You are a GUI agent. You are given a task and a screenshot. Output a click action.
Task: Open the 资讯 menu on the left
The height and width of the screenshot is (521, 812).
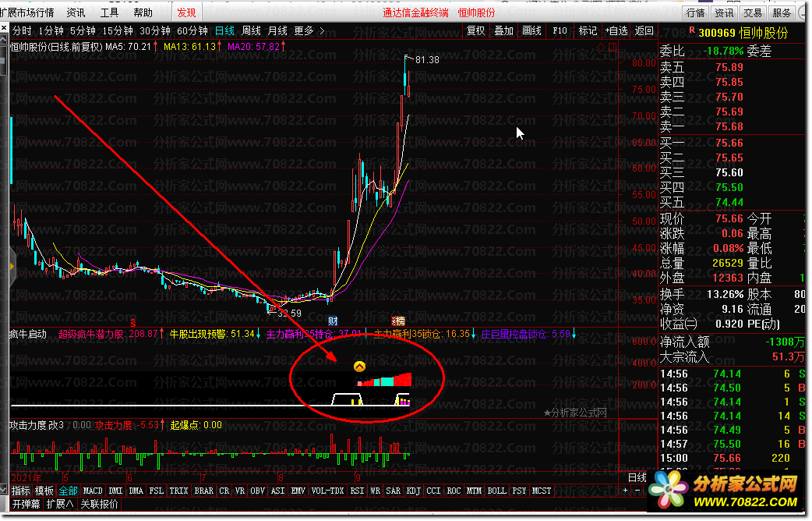coord(76,12)
